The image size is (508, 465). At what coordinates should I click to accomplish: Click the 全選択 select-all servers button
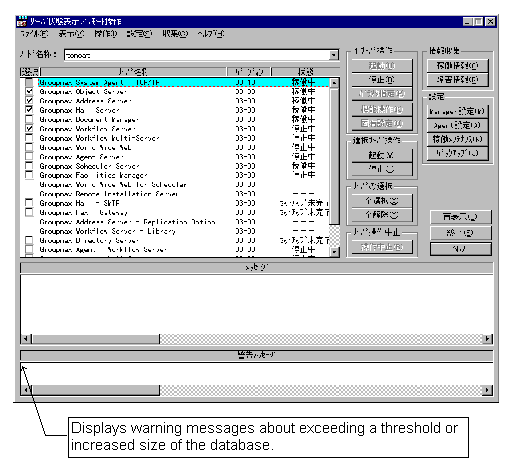click(x=382, y=201)
